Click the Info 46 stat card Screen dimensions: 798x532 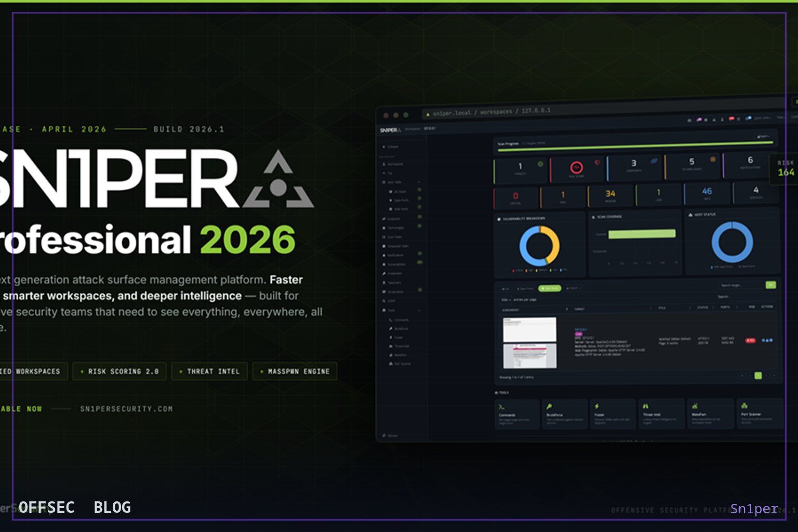click(707, 193)
